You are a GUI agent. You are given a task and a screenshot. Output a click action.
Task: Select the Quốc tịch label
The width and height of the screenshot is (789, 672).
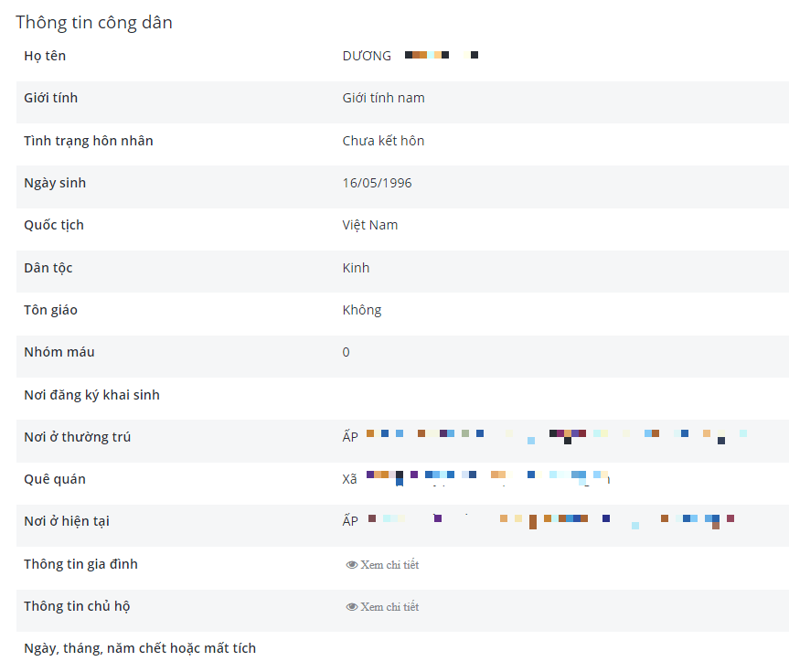[x=54, y=225]
